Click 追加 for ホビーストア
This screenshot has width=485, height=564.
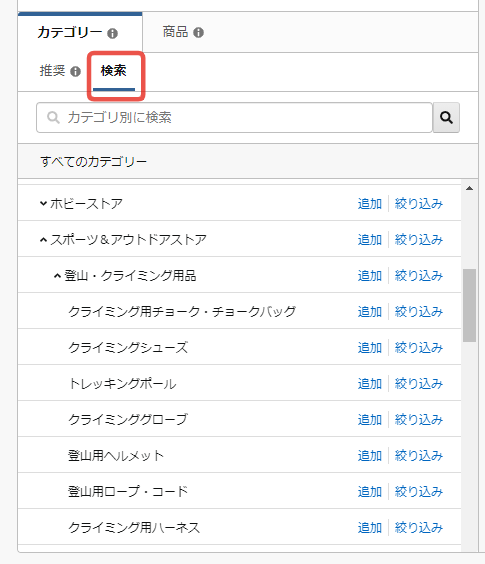pos(370,204)
